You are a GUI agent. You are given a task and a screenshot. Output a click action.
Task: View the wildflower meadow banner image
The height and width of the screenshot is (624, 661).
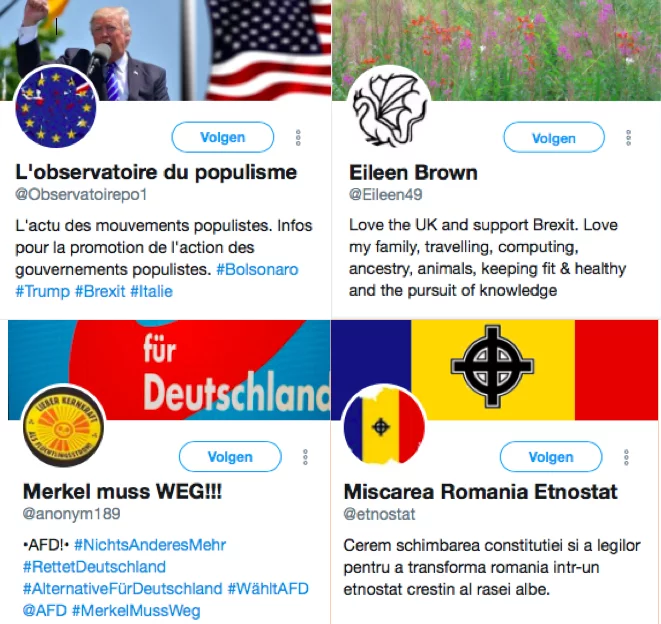click(496, 50)
